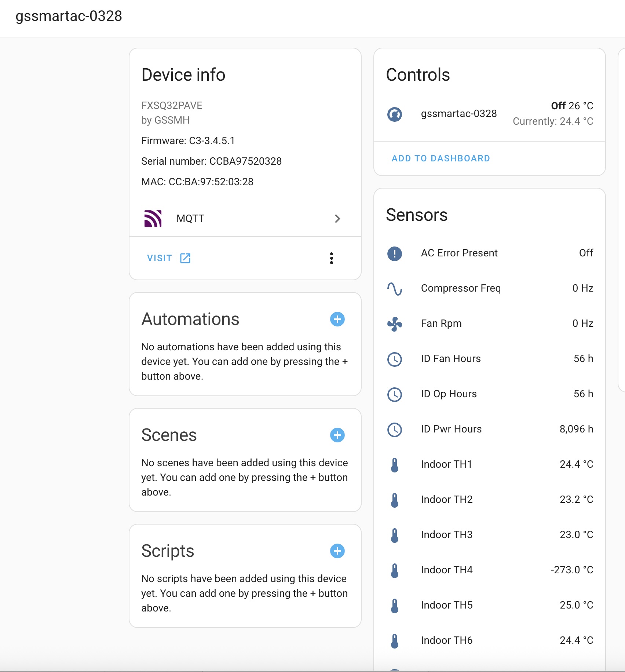This screenshot has width=625, height=672.
Task: Click the Visit device external link
Action: [169, 258]
